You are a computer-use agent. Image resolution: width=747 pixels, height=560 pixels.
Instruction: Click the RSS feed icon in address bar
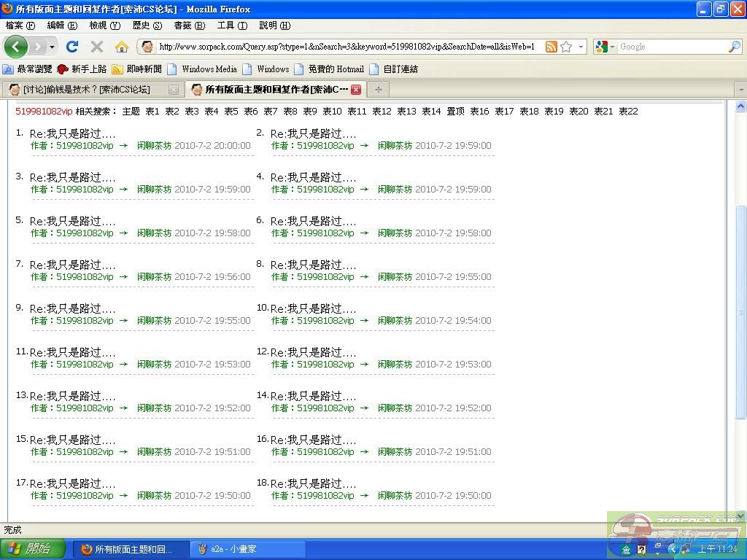tap(551, 47)
